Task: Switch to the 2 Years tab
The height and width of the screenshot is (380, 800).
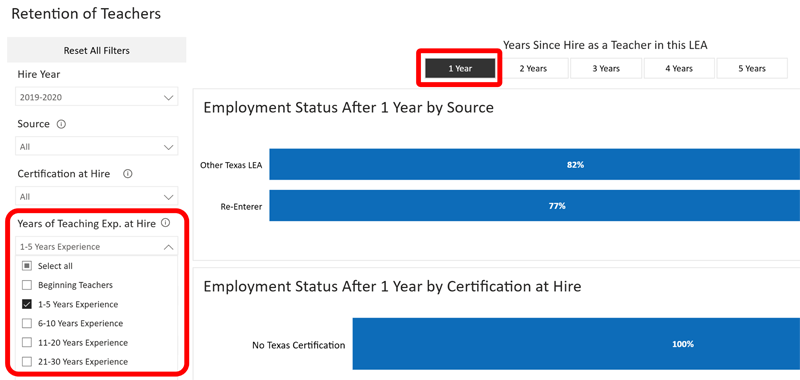Action: (533, 68)
